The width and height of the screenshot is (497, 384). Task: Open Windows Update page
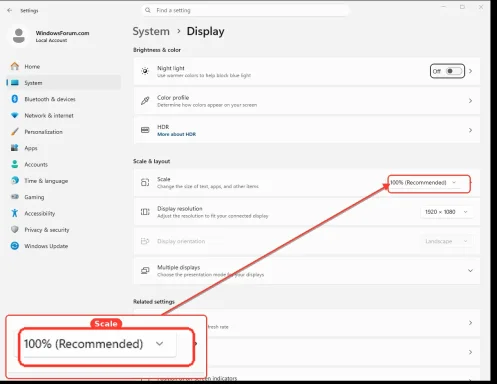[63, 246]
